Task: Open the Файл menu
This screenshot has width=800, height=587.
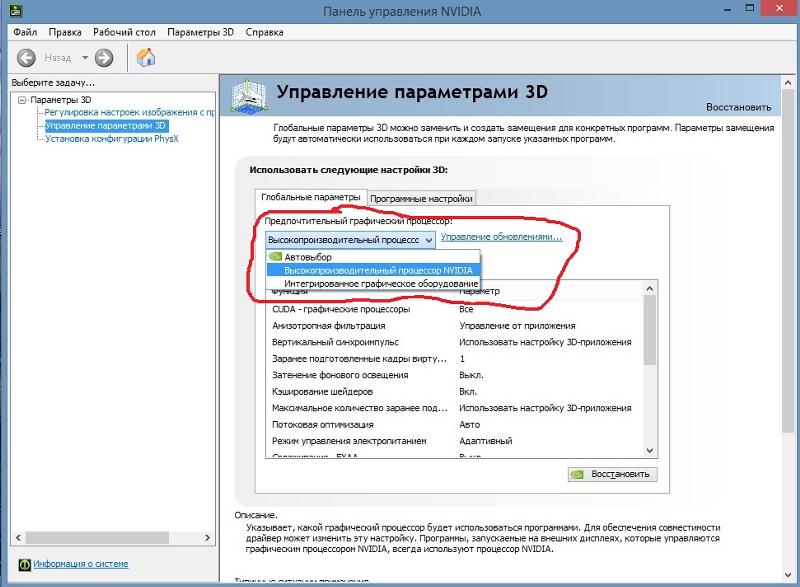Action: [x=25, y=32]
